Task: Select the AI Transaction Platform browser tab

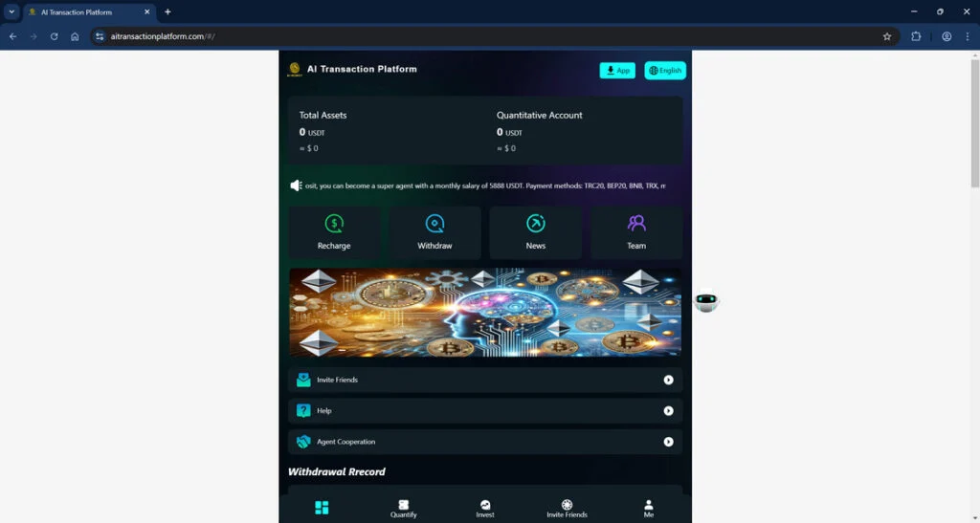Action: [x=89, y=11]
